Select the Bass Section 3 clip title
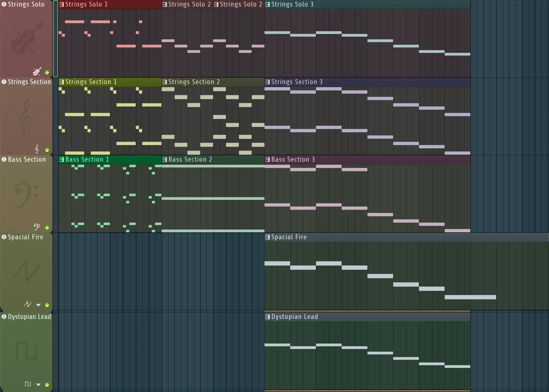 pos(293,160)
